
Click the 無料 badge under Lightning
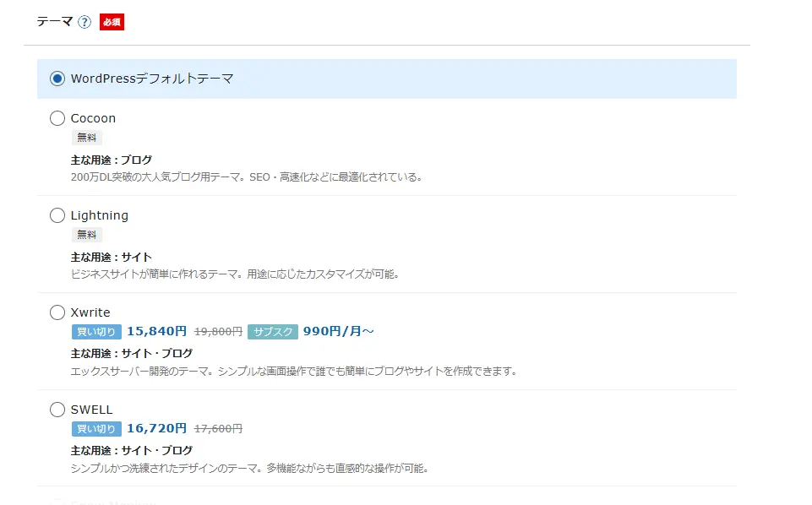(86, 234)
